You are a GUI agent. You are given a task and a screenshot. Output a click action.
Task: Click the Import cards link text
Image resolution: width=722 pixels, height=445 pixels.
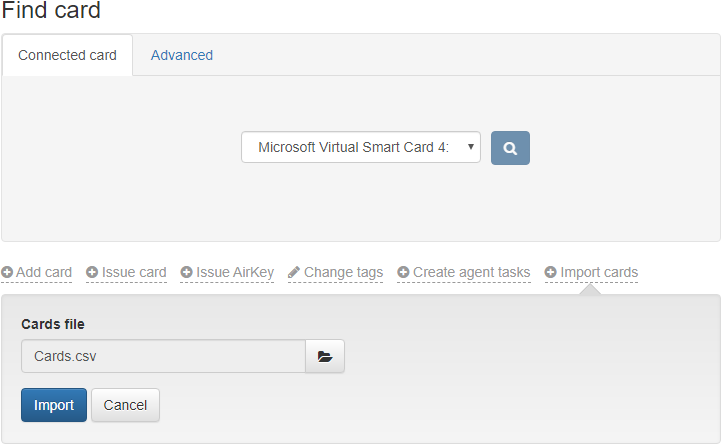coord(599,272)
